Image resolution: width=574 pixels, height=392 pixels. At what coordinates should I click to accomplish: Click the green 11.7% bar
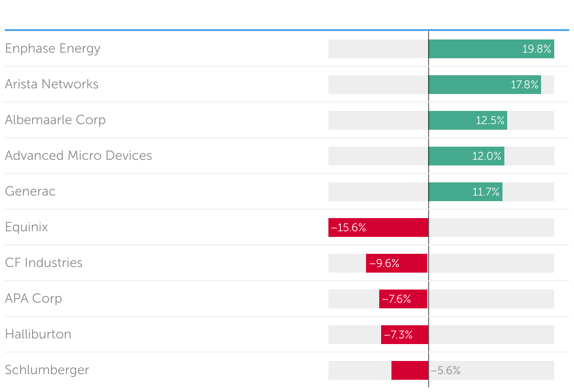pyautogui.click(x=465, y=192)
